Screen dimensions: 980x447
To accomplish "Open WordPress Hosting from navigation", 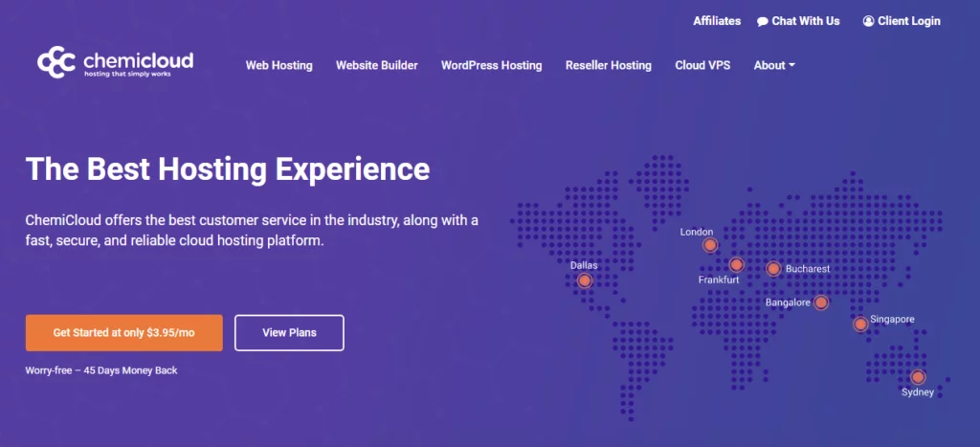I will 491,65.
